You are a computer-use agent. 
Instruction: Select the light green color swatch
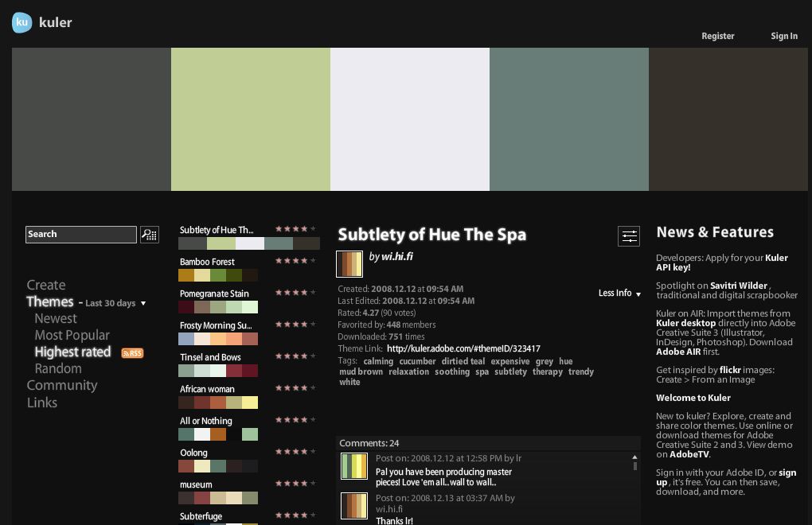[x=250, y=119]
